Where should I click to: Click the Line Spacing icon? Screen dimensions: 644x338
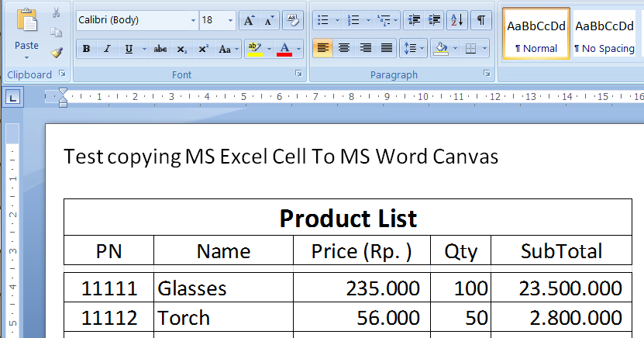pyautogui.click(x=413, y=49)
